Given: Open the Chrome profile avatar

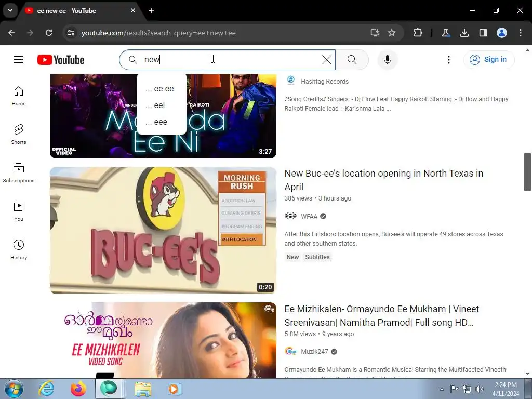Looking at the screenshot, I should pos(502,33).
